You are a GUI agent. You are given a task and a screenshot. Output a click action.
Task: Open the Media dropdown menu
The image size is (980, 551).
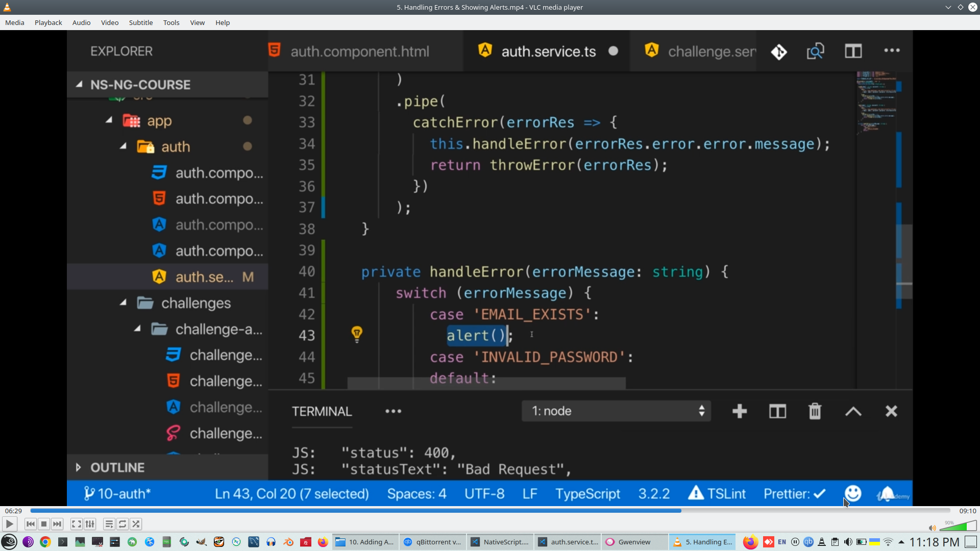tap(14, 22)
